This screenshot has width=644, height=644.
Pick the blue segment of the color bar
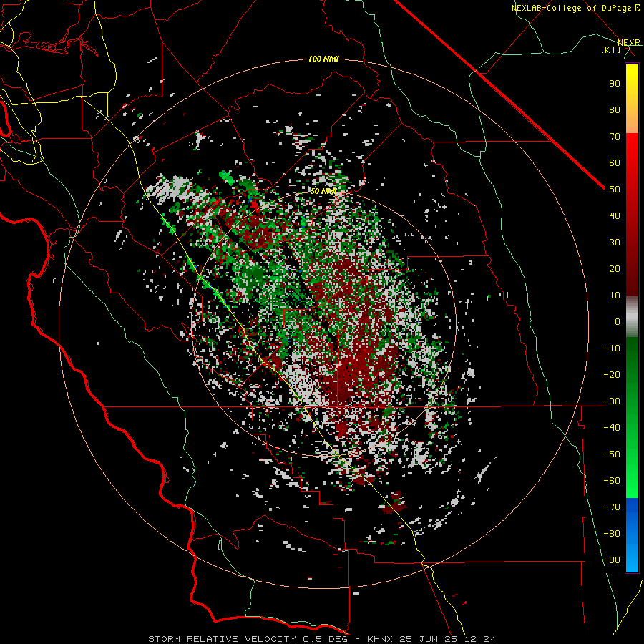[632, 535]
